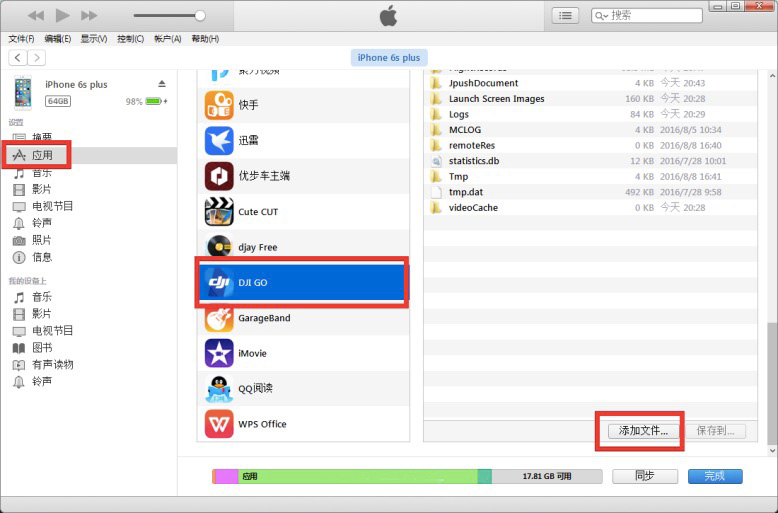Adjust the volume slider knob
Screen dimensions: 778x513
(x=200, y=15)
